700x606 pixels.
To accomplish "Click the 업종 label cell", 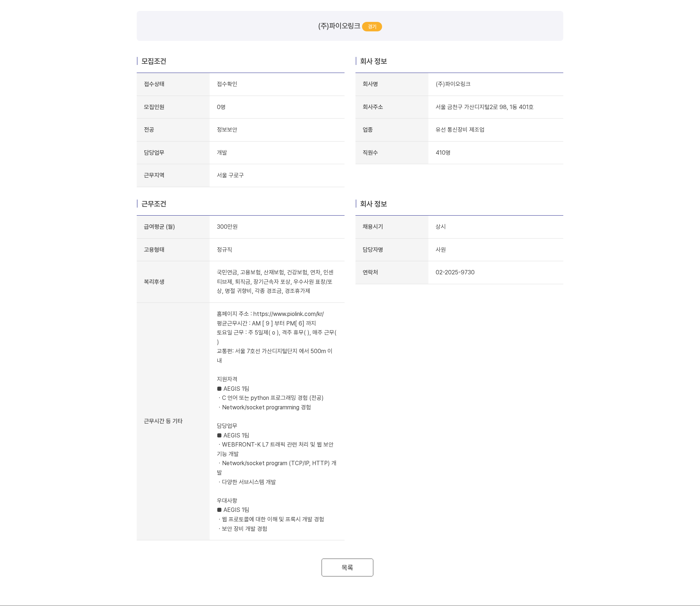I will click(x=392, y=130).
